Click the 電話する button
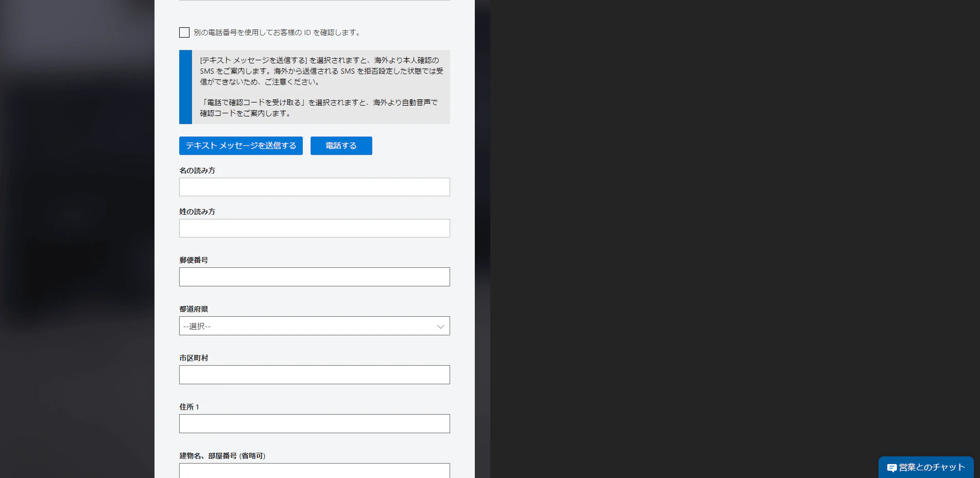This screenshot has width=980, height=478. 341,146
